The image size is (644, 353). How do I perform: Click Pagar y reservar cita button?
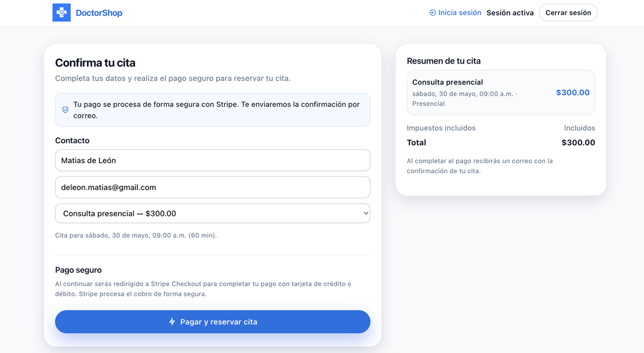[x=213, y=322]
